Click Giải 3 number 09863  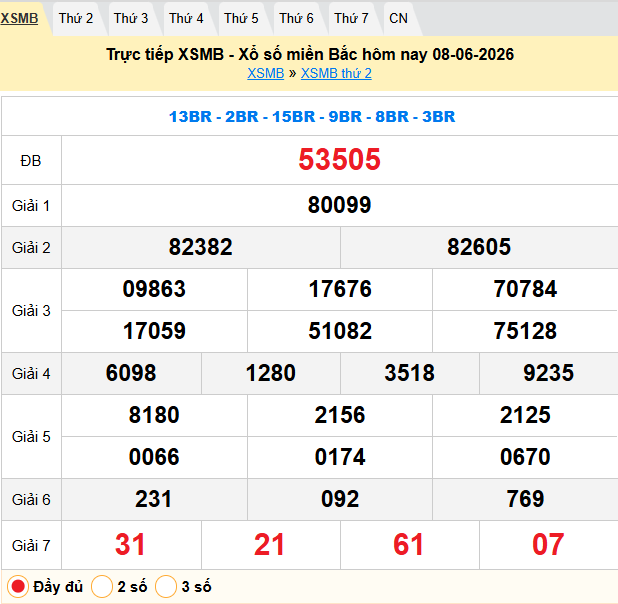(x=154, y=289)
